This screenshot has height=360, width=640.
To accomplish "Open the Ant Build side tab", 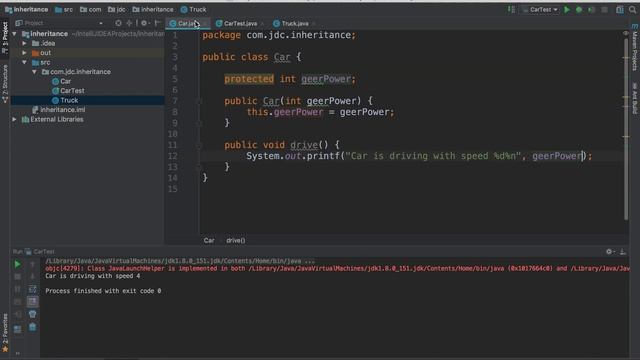I will point(635,98).
